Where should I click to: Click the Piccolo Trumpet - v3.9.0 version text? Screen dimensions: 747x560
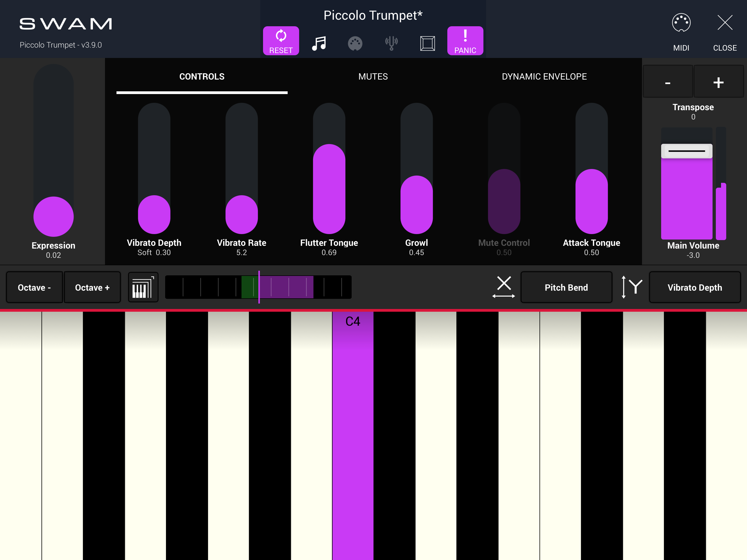pyautogui.click(x=61, y=45)
